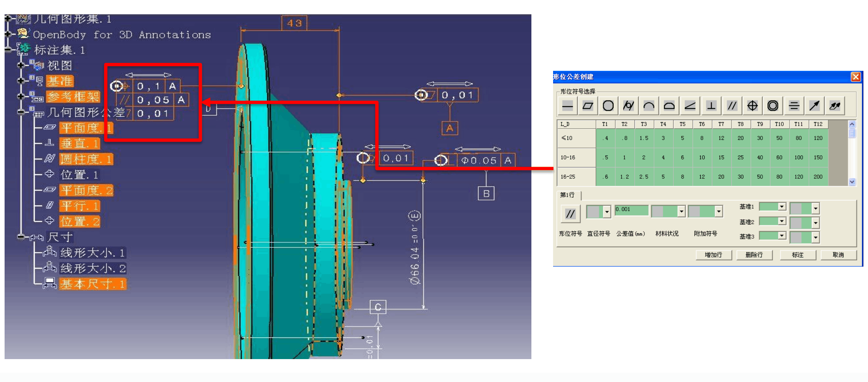This screenshot has width=868, height=382.
Task: Select 线形大小.1 in the tree
Action: [x=93, y=253]
